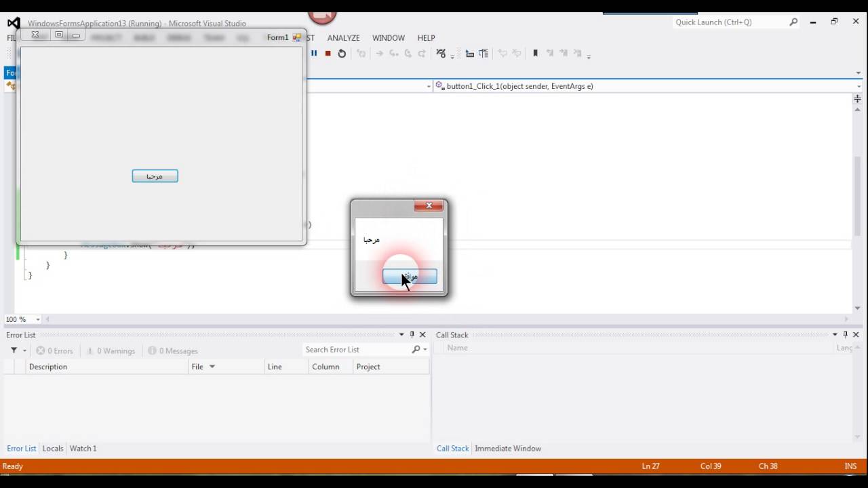Go to the next bookmark icon

(x=564, y=54)
